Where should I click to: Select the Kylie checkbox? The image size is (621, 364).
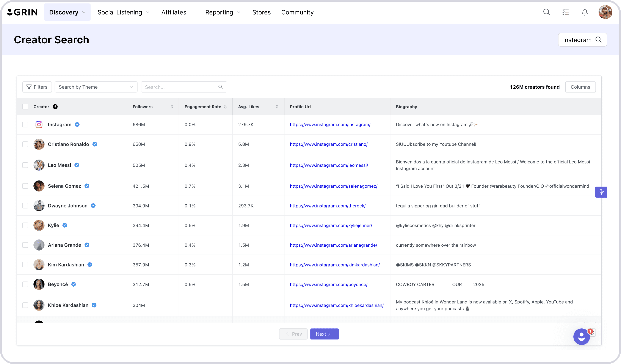click(25, 226)
